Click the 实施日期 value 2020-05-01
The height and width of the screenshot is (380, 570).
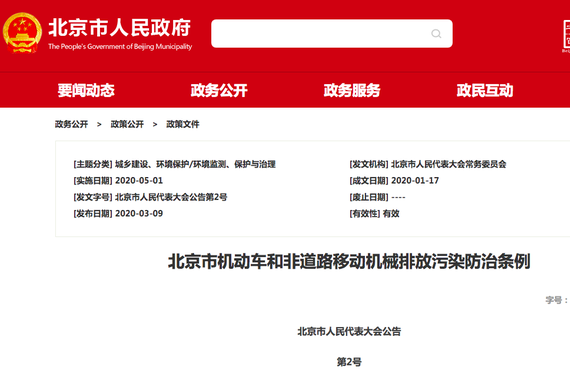pos(139,181)
